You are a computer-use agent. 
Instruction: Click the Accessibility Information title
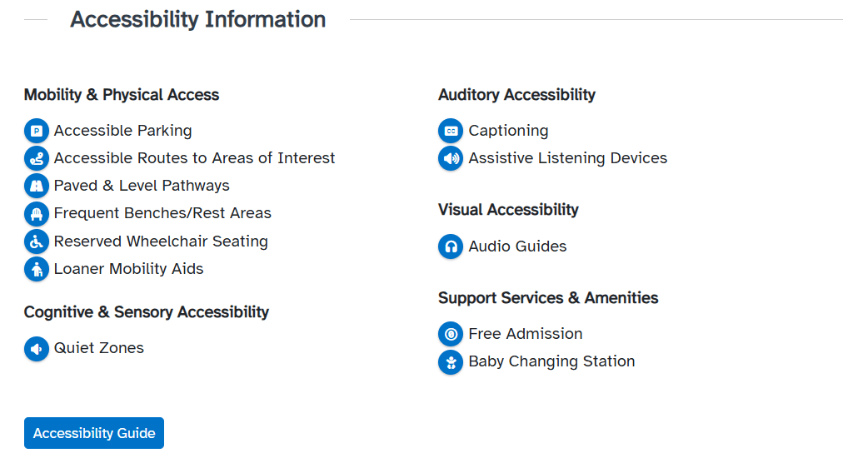tap(197, 19)
